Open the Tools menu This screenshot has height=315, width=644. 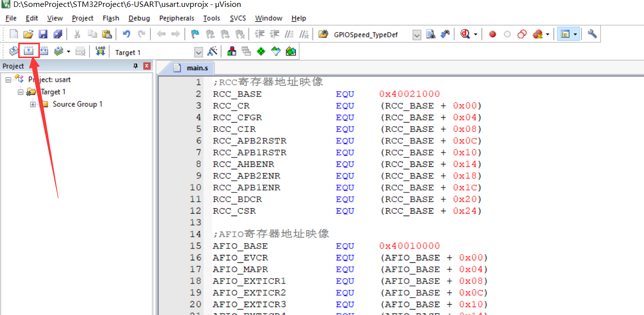coord(212,18)
